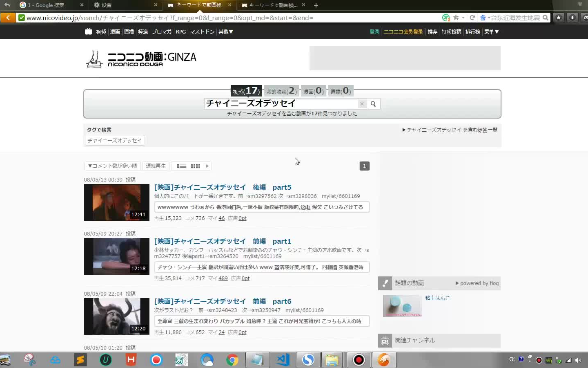Screen dimensions: 588x368
Task: Click the niconico TV icon in the top bar
Action: click(88, 31)
